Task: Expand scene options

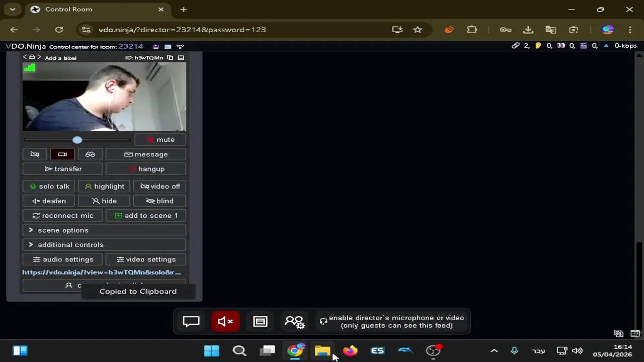Action: click(104, 230)
